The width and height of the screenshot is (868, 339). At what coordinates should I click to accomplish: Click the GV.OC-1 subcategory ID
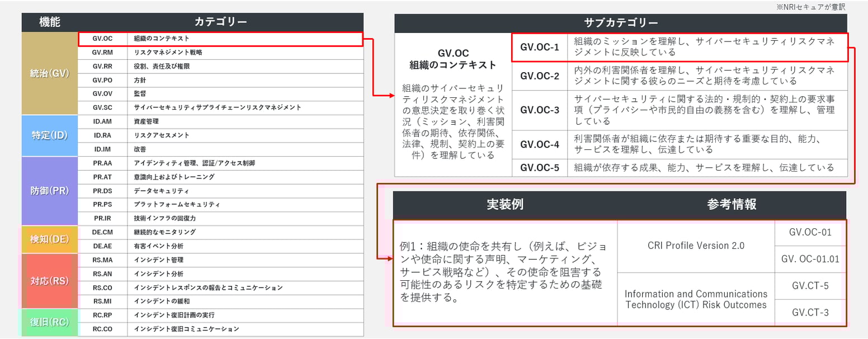(x=540, y=47)
